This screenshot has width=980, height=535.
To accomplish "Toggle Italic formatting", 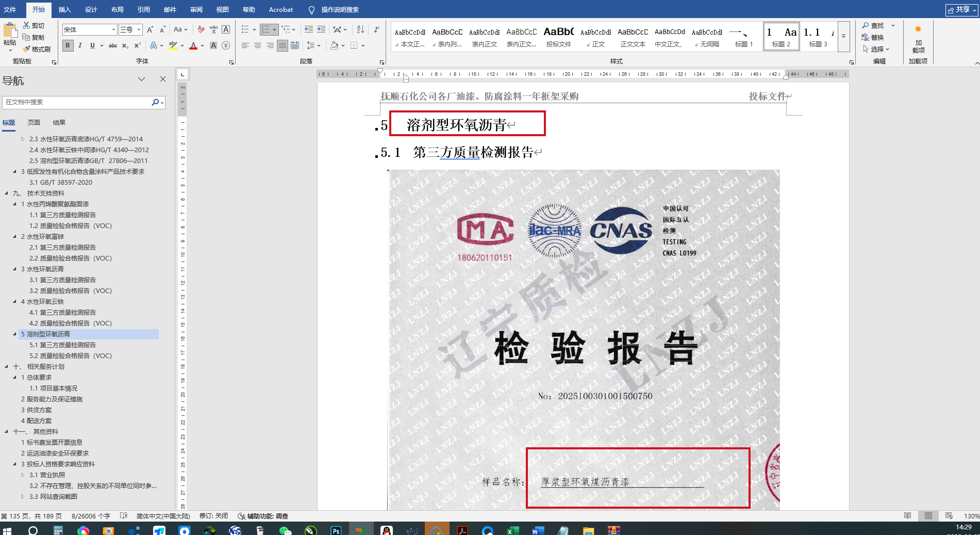I will click(x=80, y=45).
